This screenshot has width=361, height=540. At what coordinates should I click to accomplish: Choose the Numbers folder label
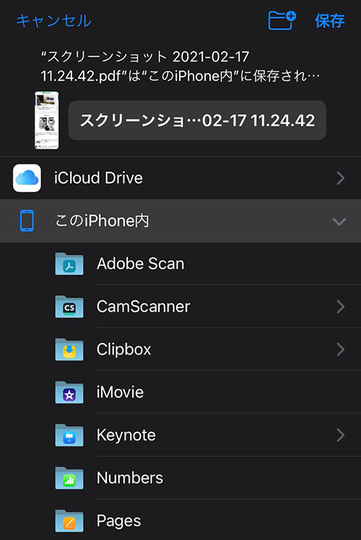click(x=130, y=478)
